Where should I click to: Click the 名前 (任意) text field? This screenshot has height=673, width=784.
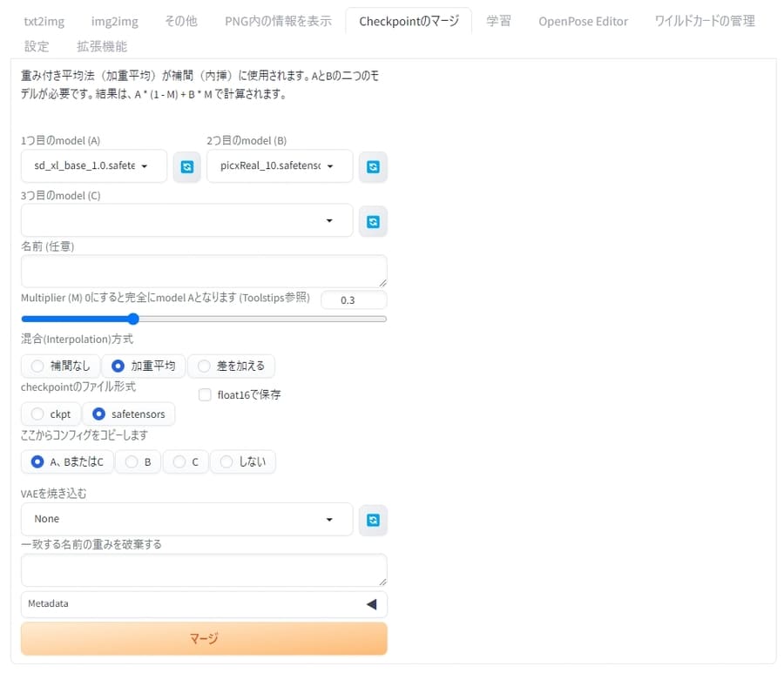(x=203, y=271)
